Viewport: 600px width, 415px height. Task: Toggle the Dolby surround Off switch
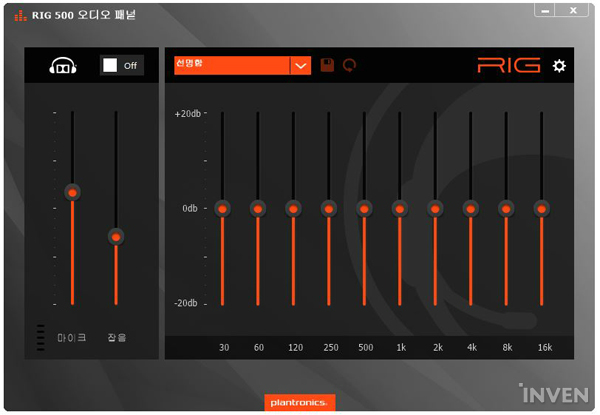point(122,65)
